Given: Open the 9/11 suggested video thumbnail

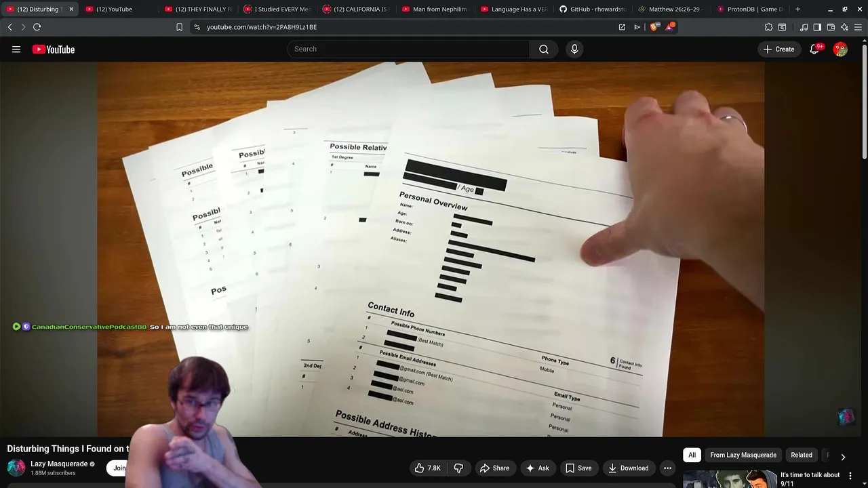Looking at the screenshot, I should [x=730, y=479].
